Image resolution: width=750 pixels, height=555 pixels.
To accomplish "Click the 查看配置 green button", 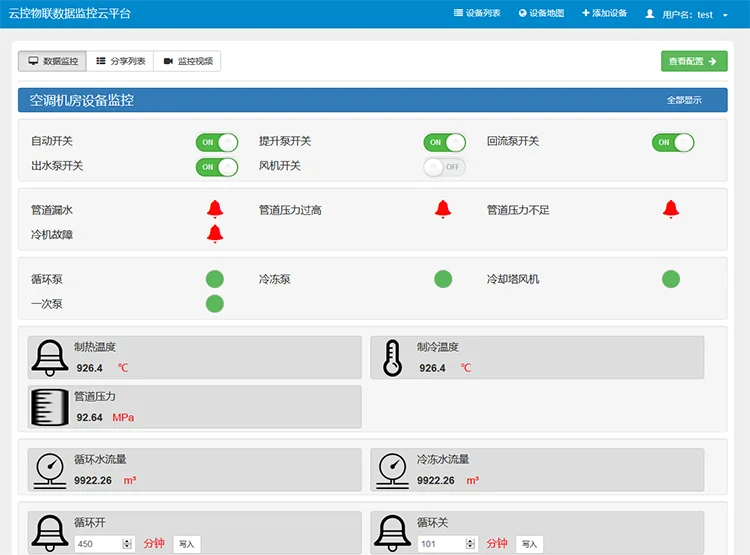I will 694,61.
